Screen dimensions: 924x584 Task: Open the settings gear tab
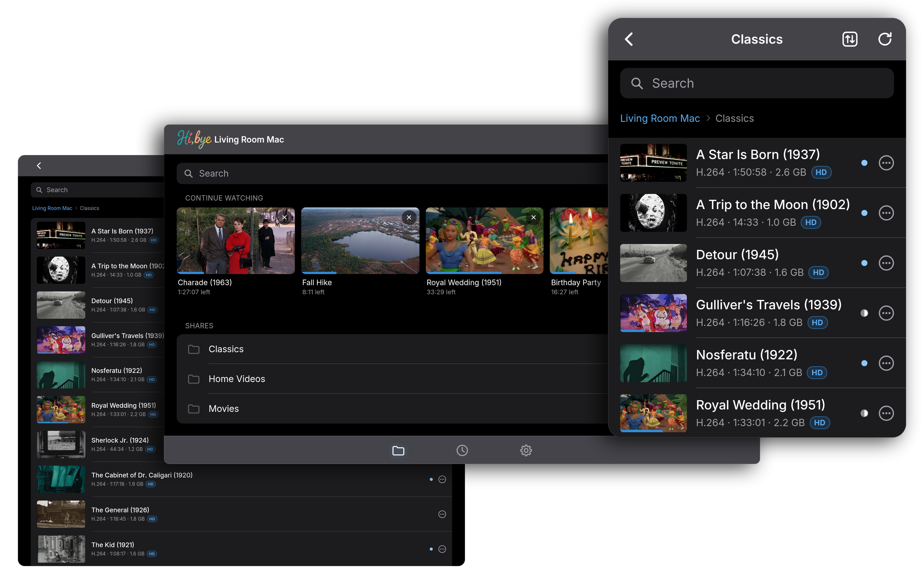[x=526, y=451]
